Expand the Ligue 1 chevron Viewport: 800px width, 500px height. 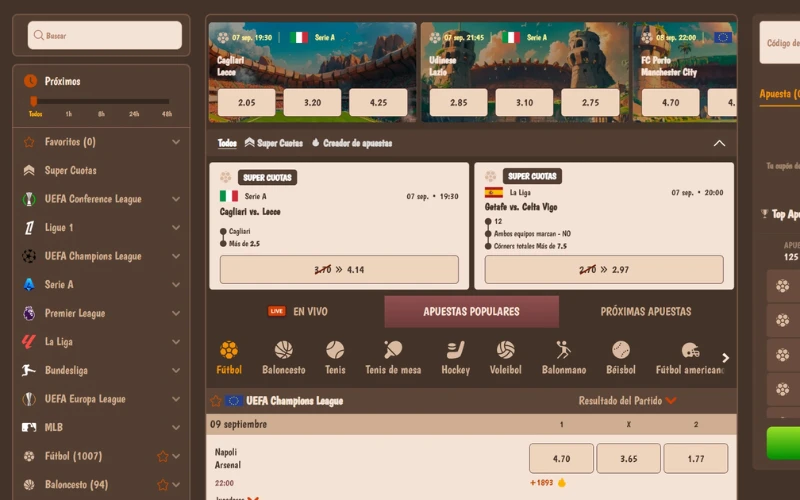point(176,228)
